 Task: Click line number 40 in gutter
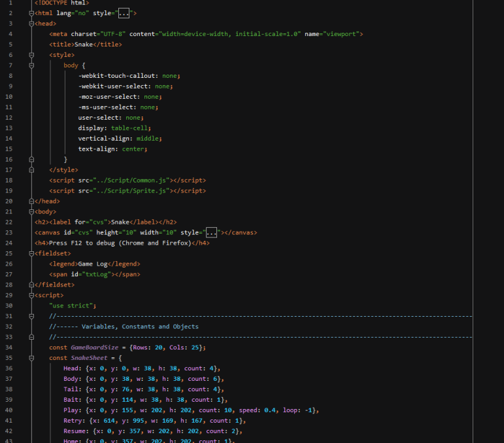click(x=9, y=410)
